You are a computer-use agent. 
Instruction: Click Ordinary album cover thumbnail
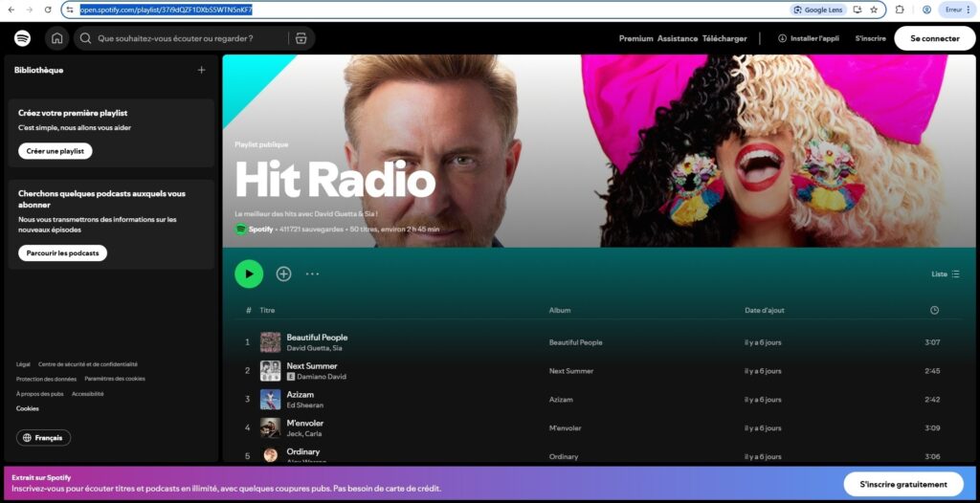pos(271,455)
